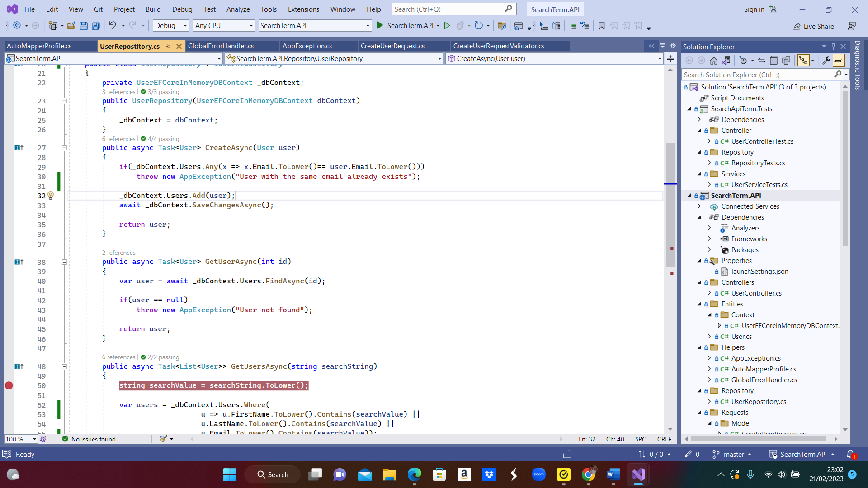Switch to the GlobalErrorHandler.cs tab
This screenshot has height=488, width=868.
coord(221,46)
